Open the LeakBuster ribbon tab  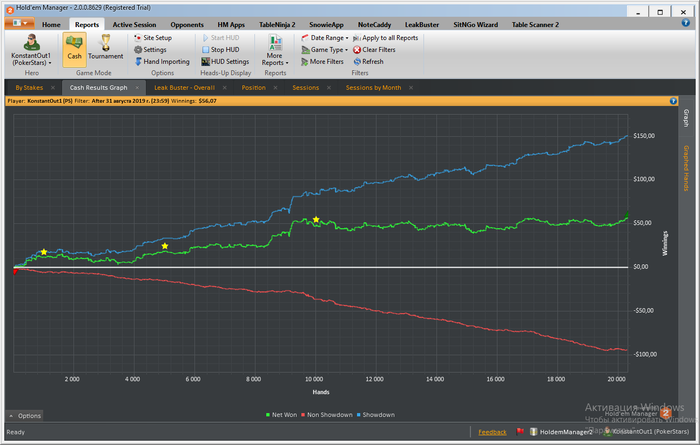(421, 25)
